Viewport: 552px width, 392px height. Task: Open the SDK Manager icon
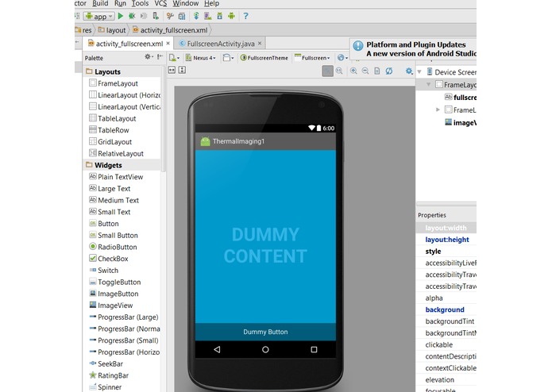click(220, 16)
